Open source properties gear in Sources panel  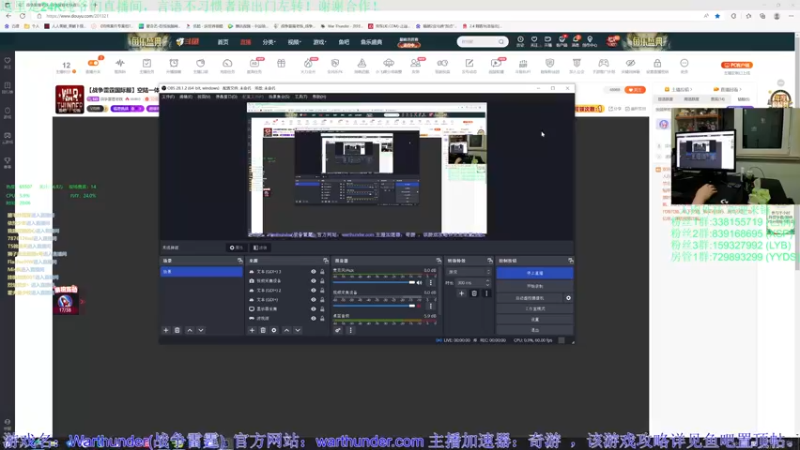click(274, 330)
